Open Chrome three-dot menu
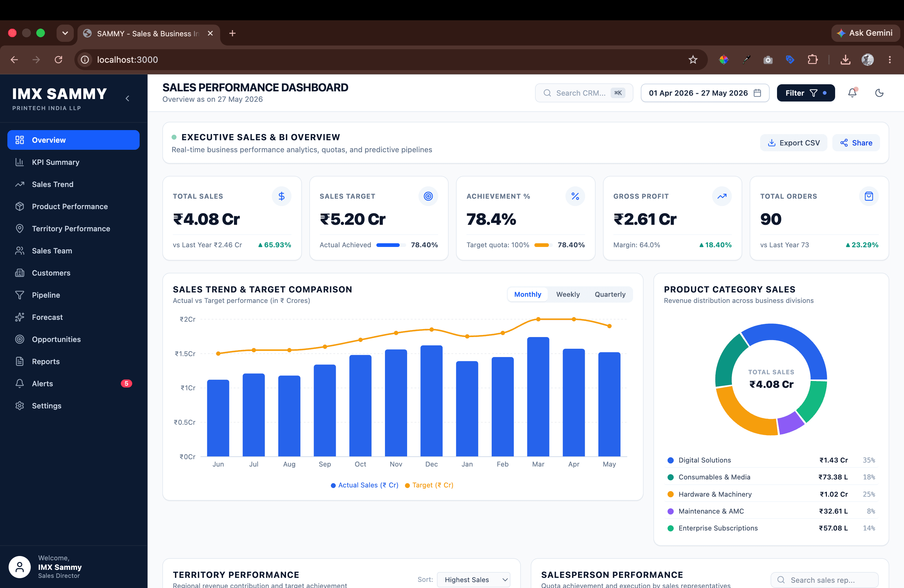The image size is (904, 588). click(x=890, y=60)
